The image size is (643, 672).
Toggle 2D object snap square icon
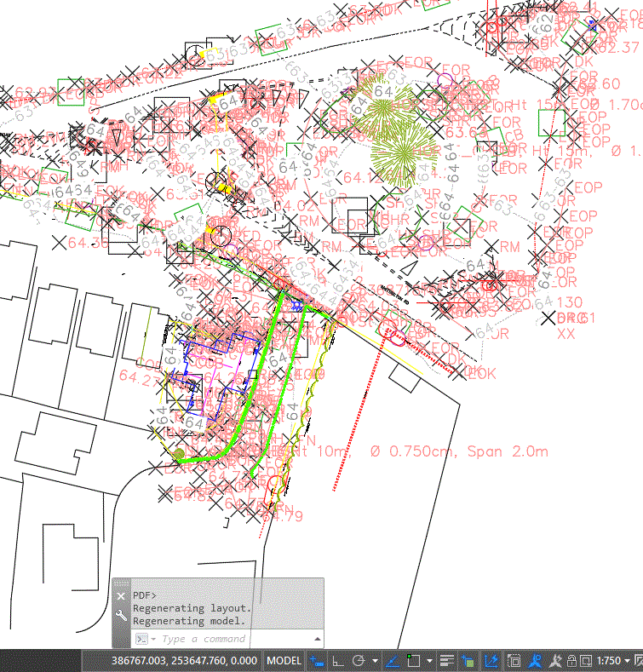(414, 660)
